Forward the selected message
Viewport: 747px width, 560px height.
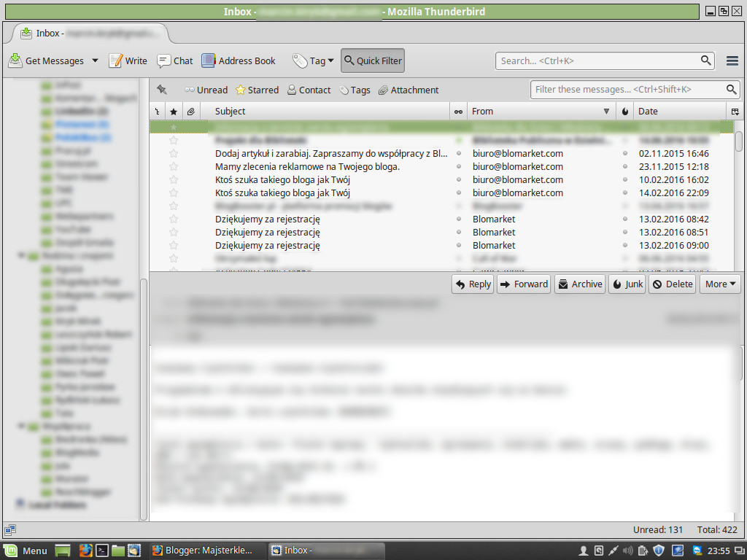click(x=524, y=284)
